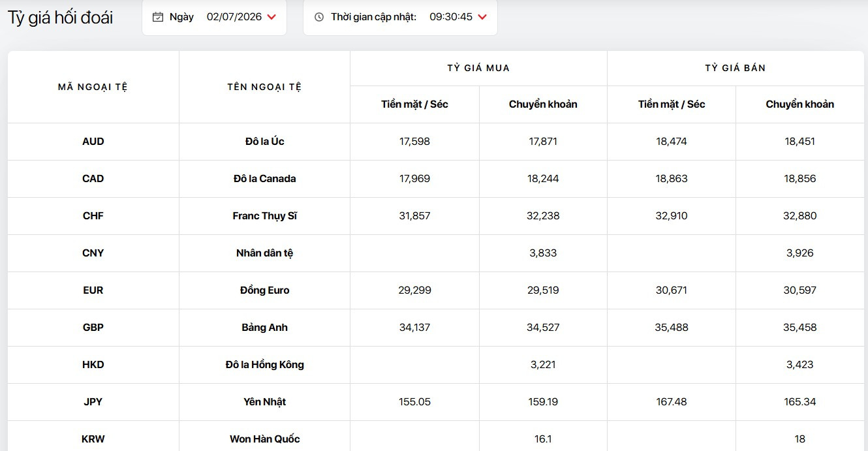Click the TÊN NGOẠI TỆ column header
The image size is (868, 451).
coord(264,87)
